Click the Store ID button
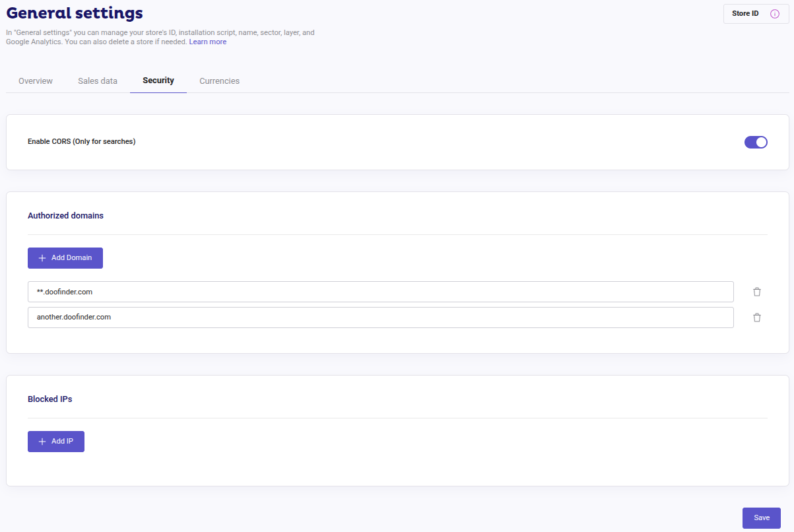 (745, 13)
